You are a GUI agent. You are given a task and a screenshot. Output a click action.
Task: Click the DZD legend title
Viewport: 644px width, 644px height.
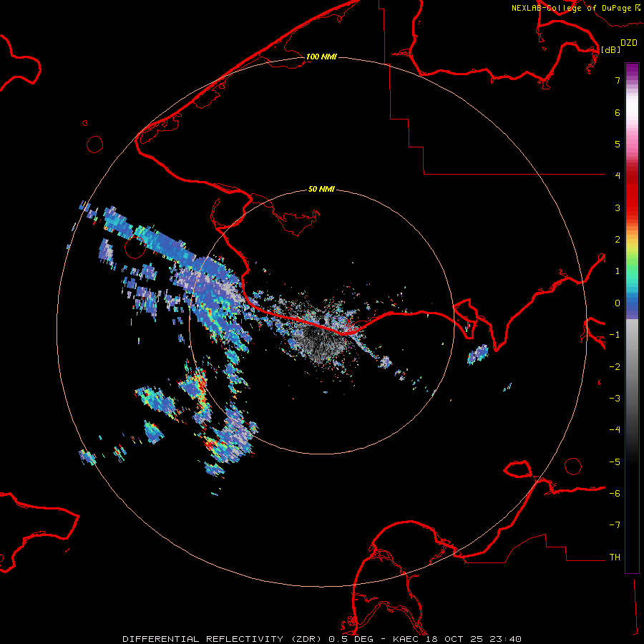(629, 43)
